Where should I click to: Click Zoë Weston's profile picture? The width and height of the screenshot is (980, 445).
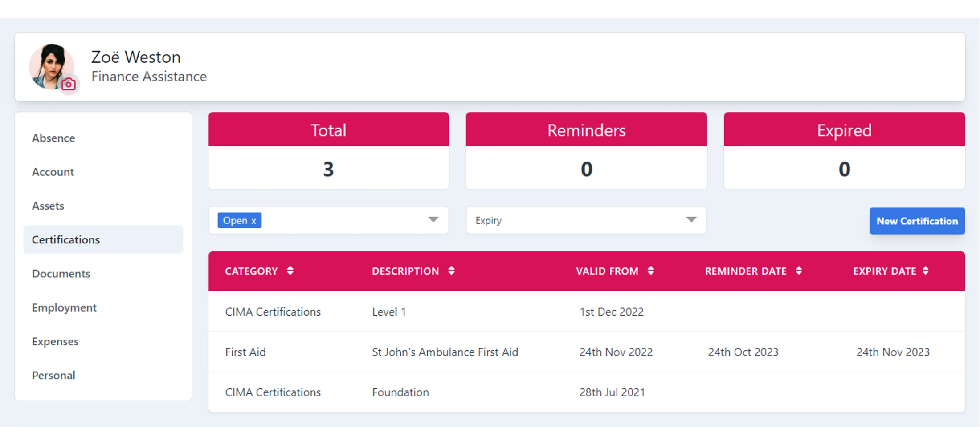49,65
